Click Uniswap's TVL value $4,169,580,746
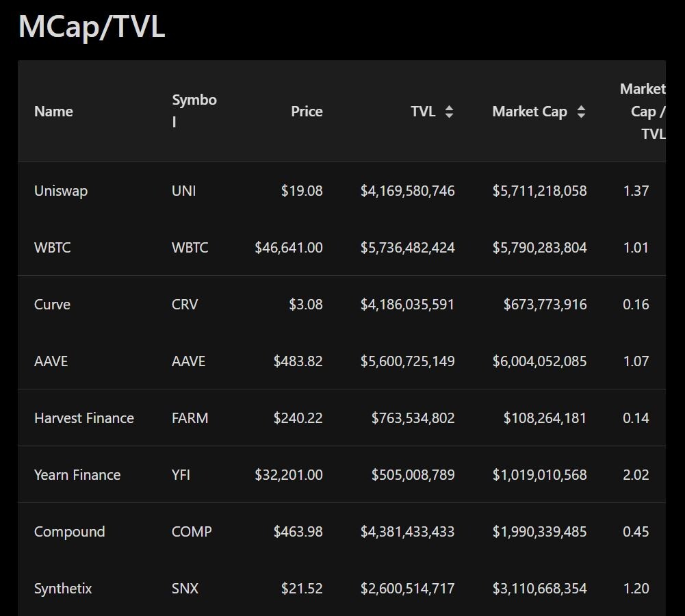 click(408, 190)
